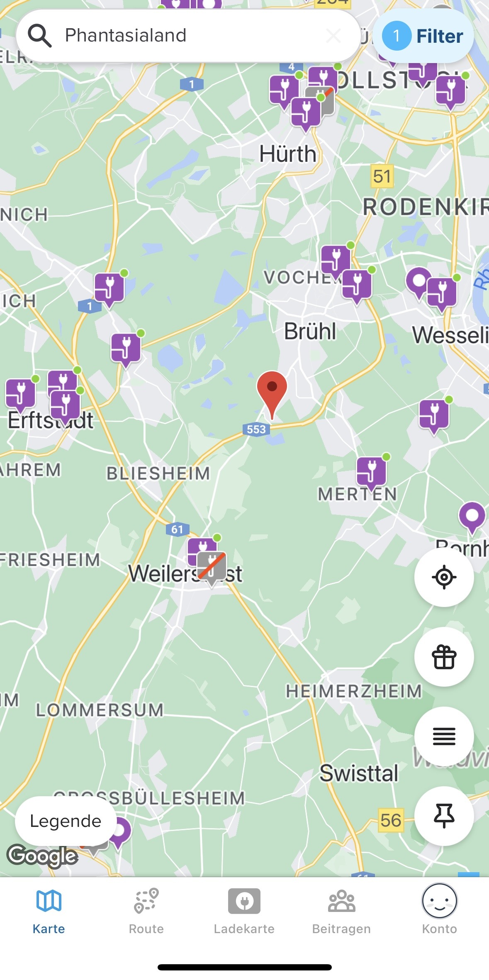Tap the search magnifier icon
Screen dimensions: 489x980
tap(39, 36)
